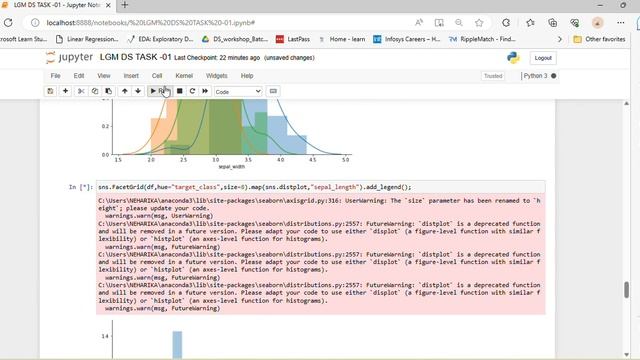Open the Edit menu
Viewport: 640px width, 360px height.
pyautogui.click(x=79, y=76)
